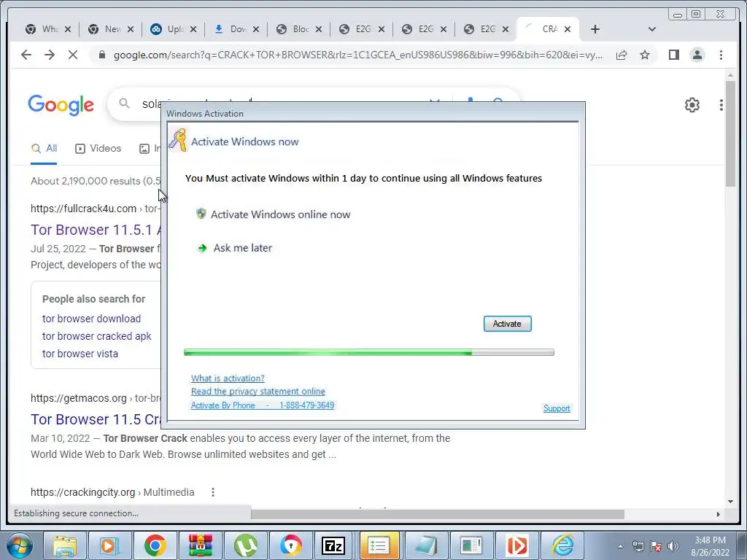The image size is (747, 560).
Task: Go forward with the browser forward arrow
Action: [50, 55]
